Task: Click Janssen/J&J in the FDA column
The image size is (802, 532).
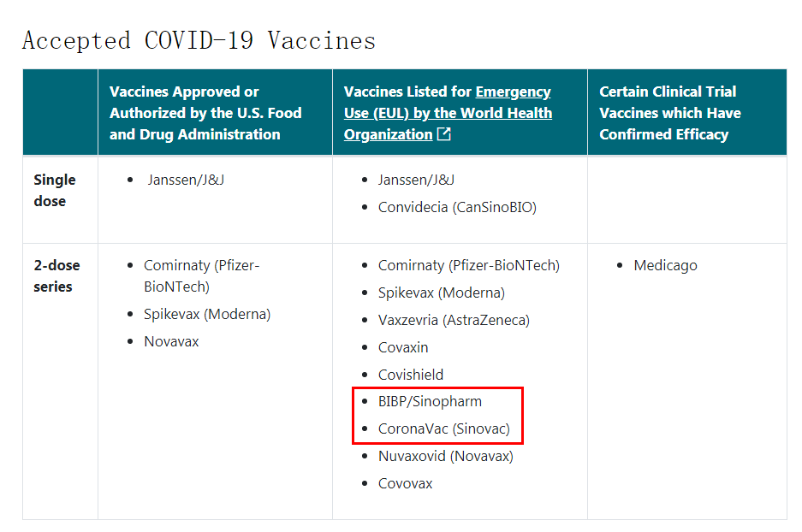Action: [x=186, y=180]
